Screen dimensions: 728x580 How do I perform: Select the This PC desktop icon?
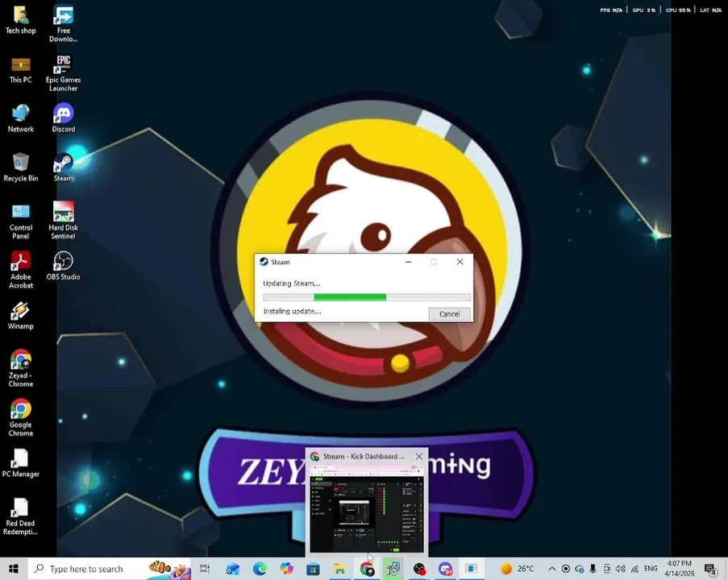point(20,71)
